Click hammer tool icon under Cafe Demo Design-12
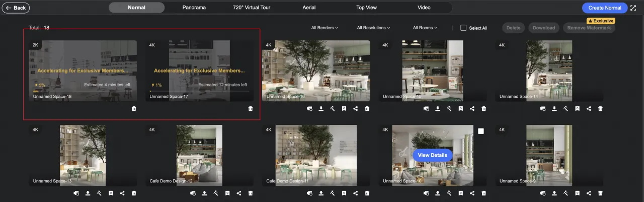Image resolution: width=644 pixels, height=202 pixels. (216, 193)
